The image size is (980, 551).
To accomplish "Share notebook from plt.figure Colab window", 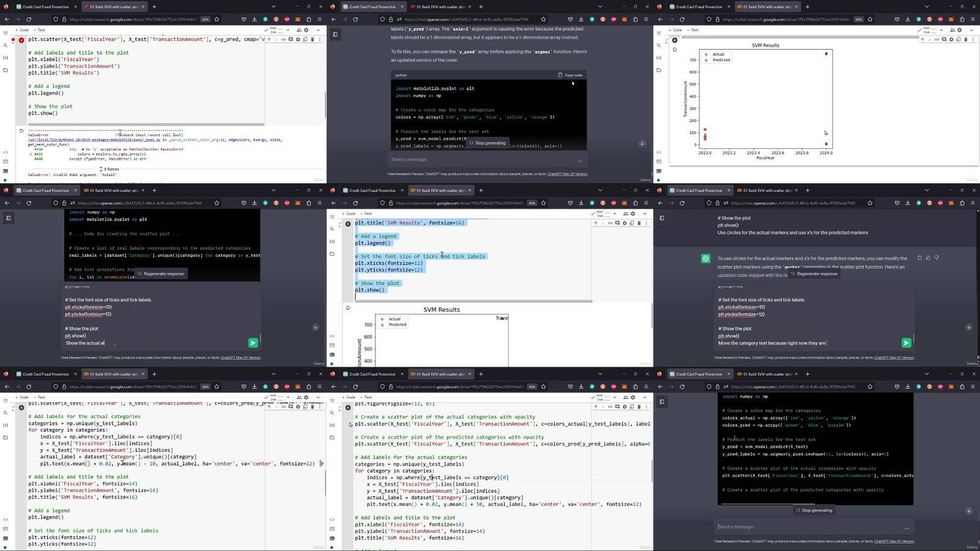I will pos(625,397).
